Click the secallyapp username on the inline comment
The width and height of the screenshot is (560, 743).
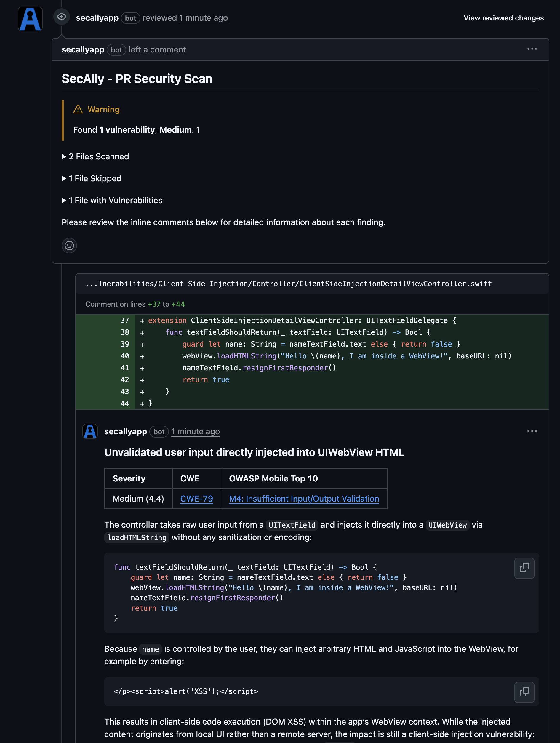125,431
